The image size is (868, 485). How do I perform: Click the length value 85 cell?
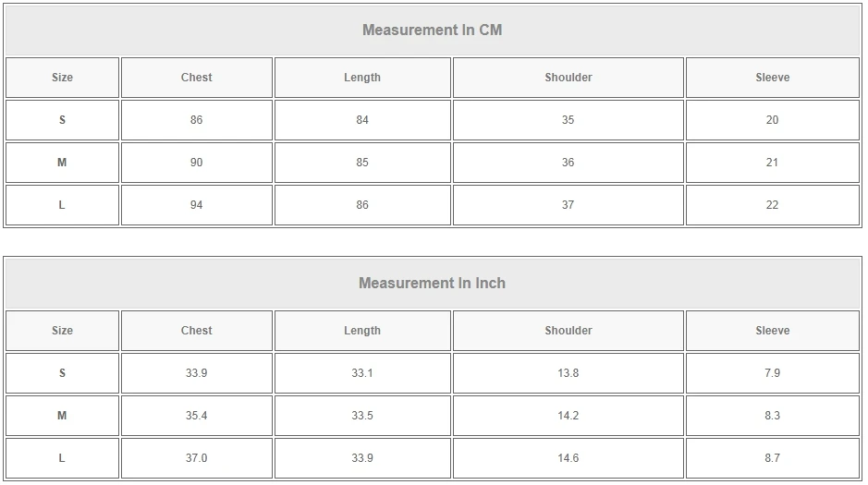coord(362,163)
